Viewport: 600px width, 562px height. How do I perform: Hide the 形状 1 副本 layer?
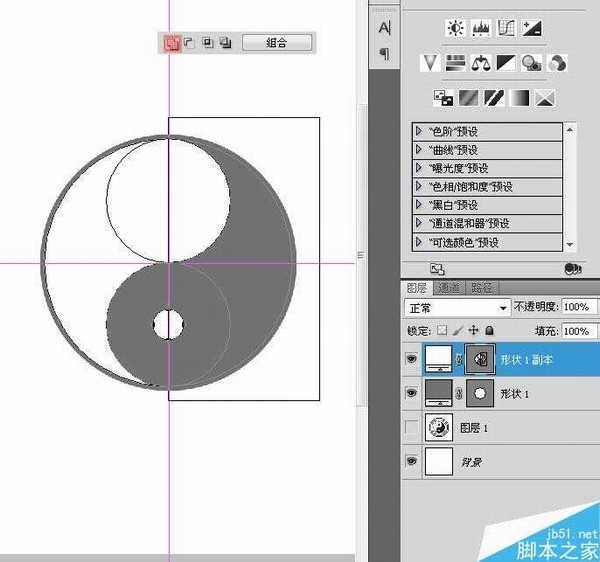411,358
